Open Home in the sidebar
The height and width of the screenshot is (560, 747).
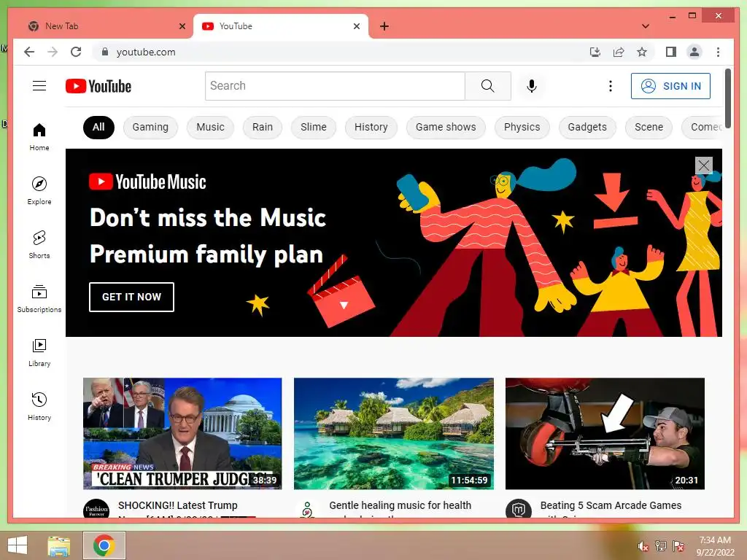(39, 137)
